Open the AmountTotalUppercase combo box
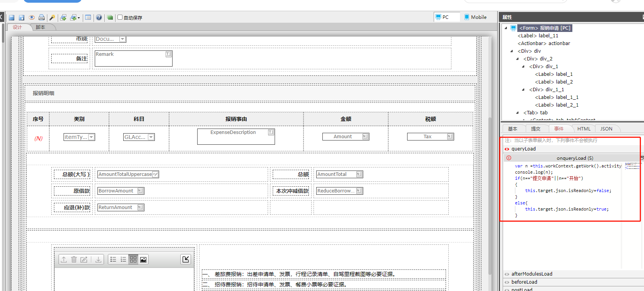 128,174
